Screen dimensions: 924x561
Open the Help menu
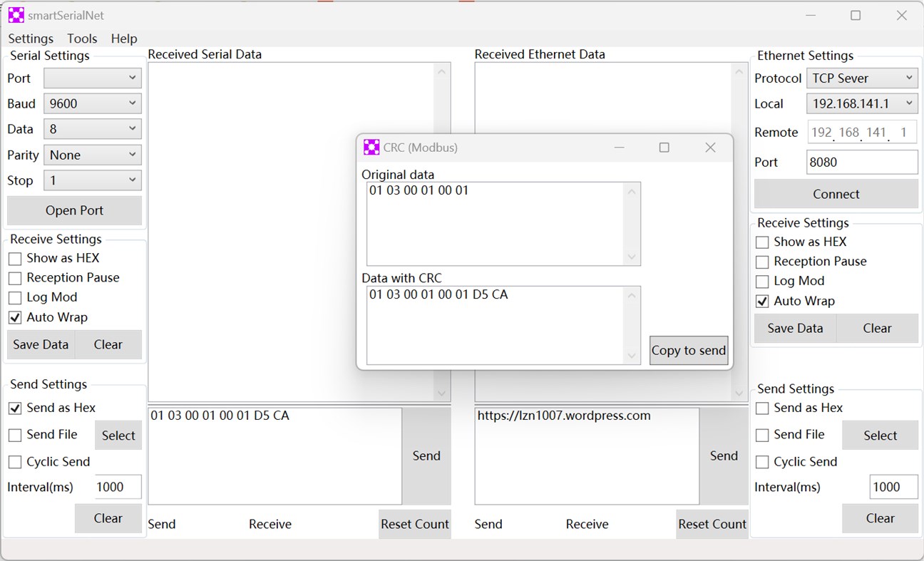[124, 38]
